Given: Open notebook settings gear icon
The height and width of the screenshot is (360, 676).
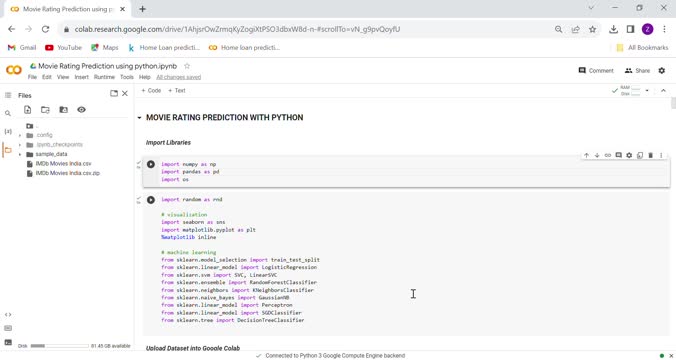Looking at the screenshot, I should 662,71.
